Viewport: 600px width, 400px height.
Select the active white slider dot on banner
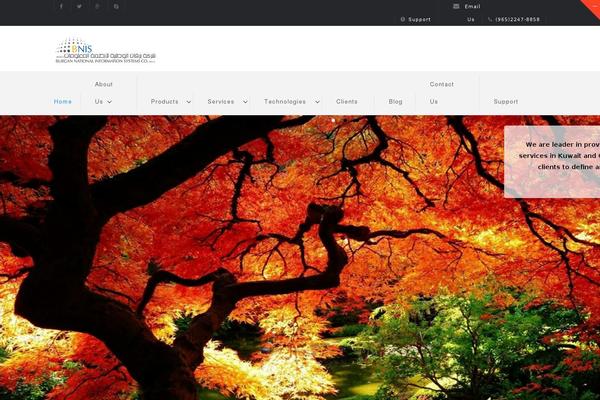coord(333,120)
